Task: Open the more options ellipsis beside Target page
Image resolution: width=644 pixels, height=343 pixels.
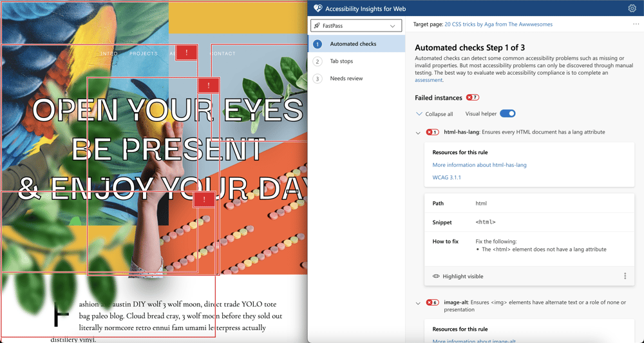Action: [x=636, y=24]
